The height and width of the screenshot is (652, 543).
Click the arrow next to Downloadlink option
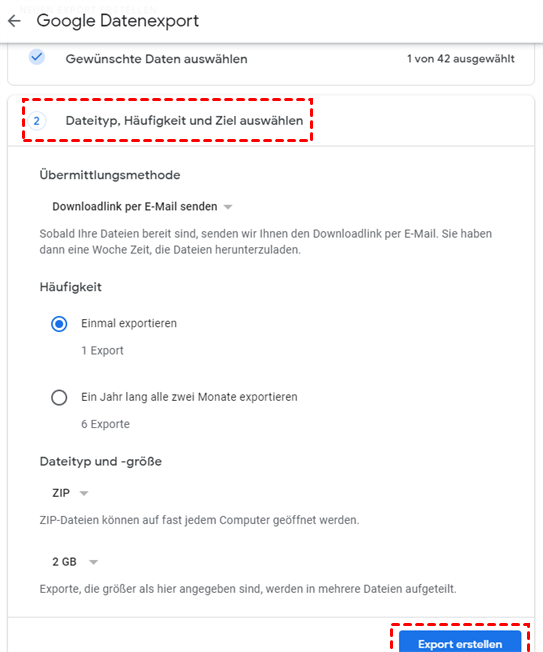click(228, 207)
